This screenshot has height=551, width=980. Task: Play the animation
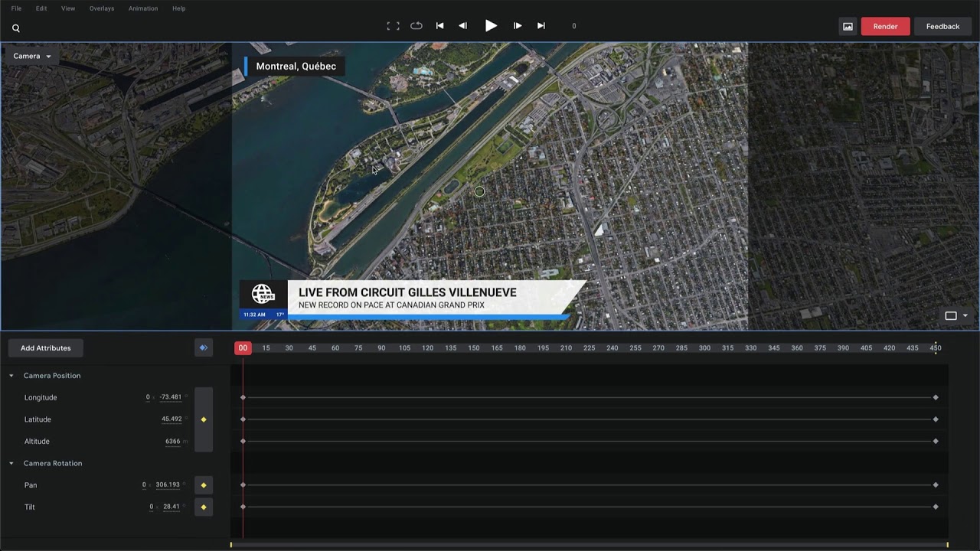[x=491, y=25]
